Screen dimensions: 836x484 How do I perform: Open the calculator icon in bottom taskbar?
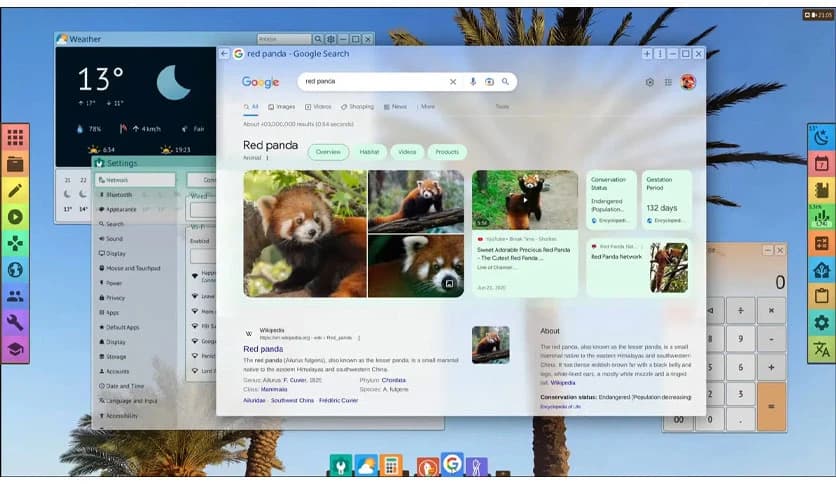[x=391, y=466]
